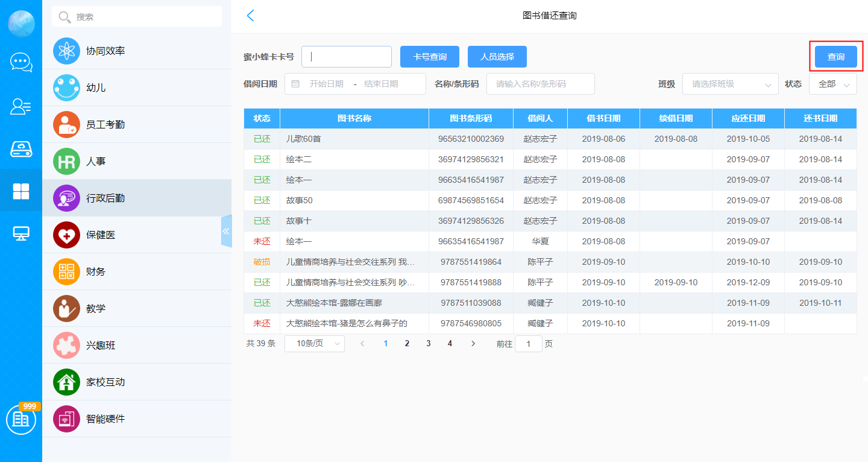Click the 破损 status cell
The image size is (868, 462).
tap(262, 262)
